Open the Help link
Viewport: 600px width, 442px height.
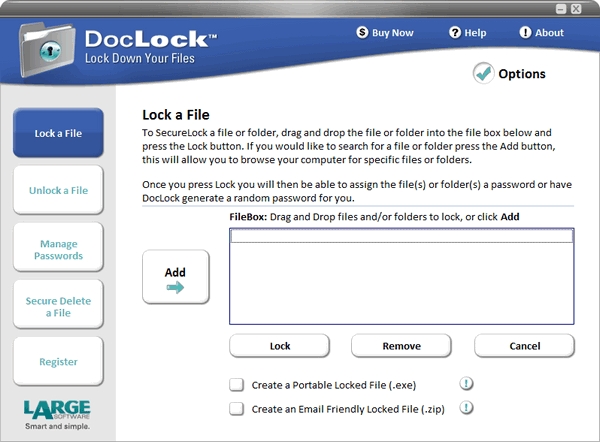(475, 33)
